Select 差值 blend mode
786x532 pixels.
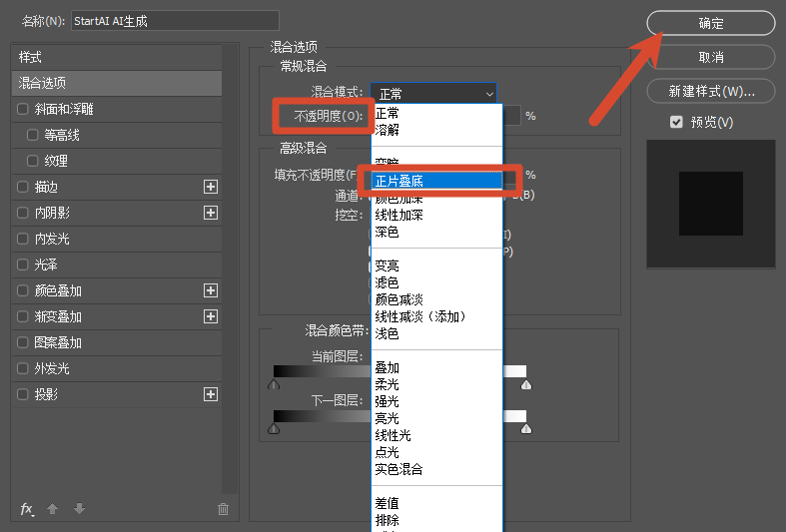click(436, 503)
